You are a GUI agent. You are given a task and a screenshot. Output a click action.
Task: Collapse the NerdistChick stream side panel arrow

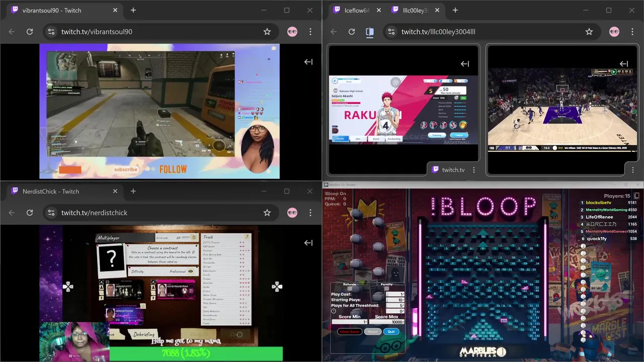pos(308,243)
